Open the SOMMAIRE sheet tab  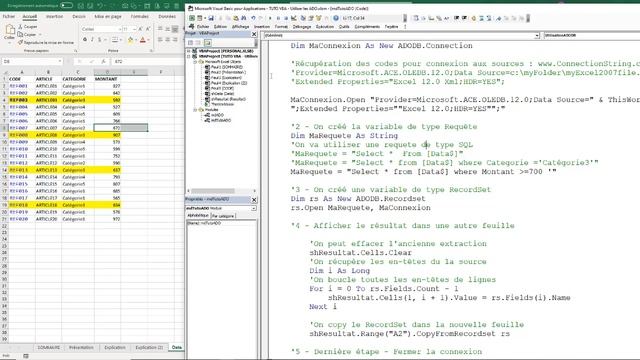click(x=49, y=347)
